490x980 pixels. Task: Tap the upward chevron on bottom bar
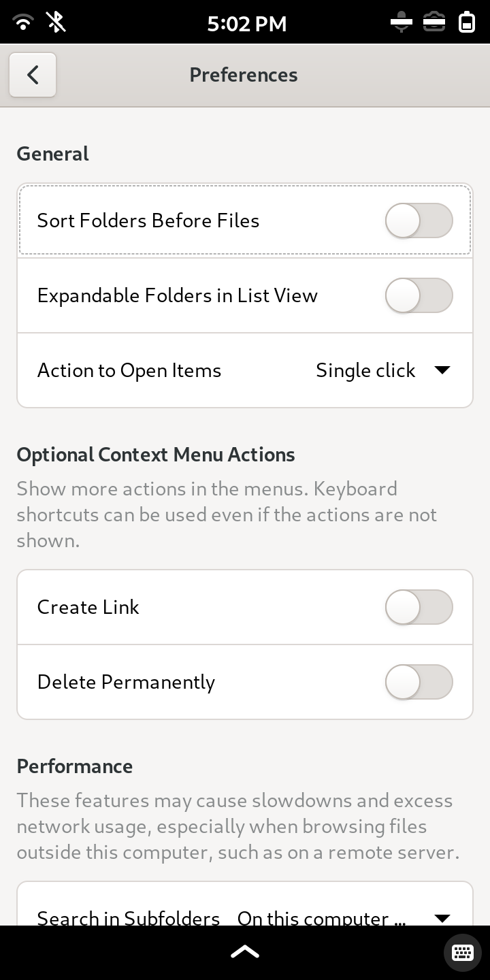[x=245, y=951]
